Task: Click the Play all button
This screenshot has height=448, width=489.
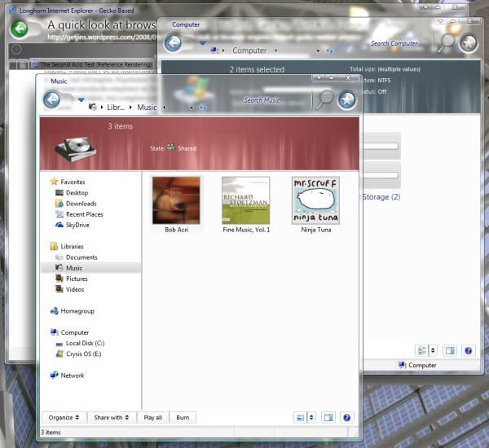Action: (x=152, y=417)
